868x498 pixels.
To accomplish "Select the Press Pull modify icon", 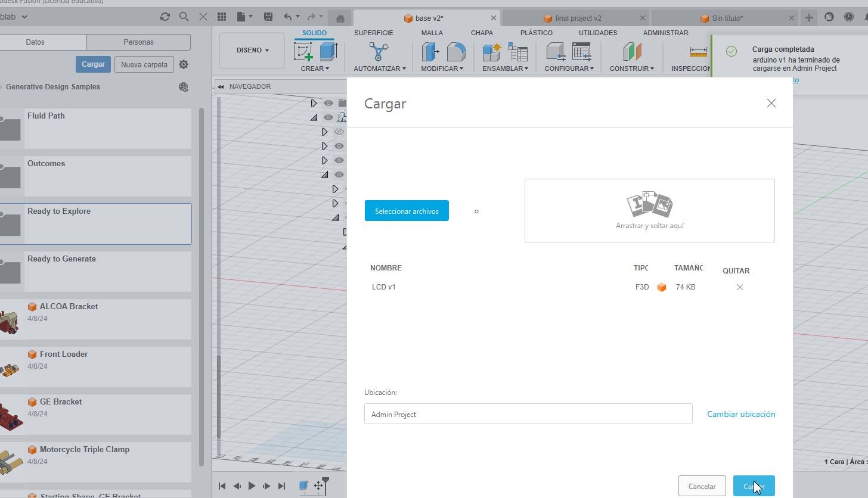I will pos(430,52).
